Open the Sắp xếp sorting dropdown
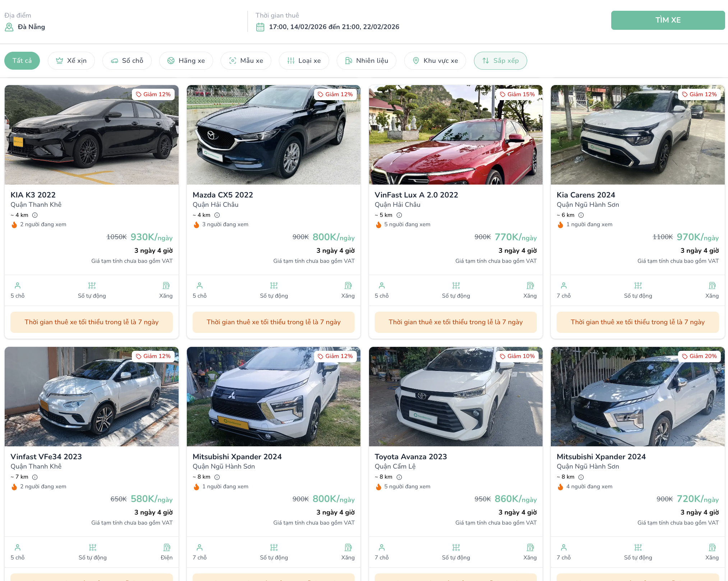 (500, 61)
